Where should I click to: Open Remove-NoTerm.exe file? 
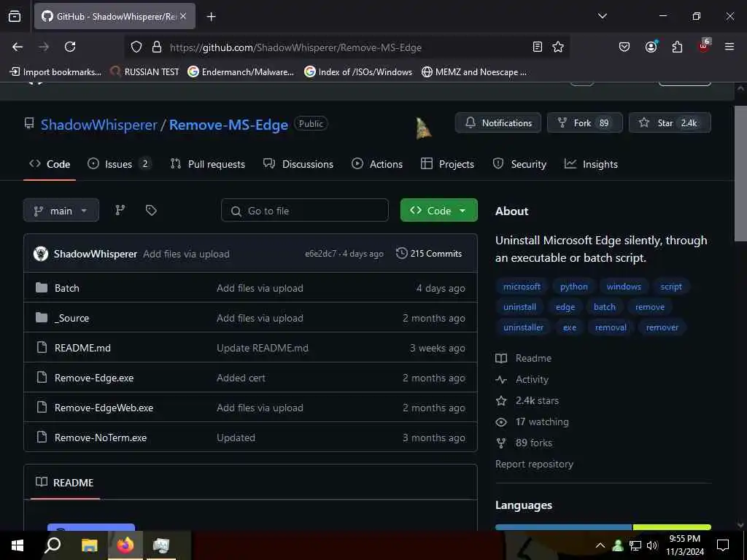[x=101, y=437]
